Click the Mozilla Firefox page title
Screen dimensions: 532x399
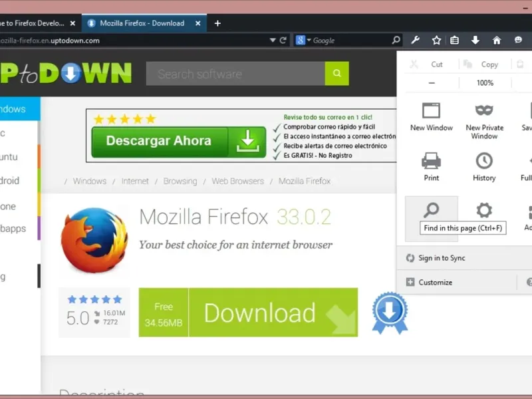(203, 217)
